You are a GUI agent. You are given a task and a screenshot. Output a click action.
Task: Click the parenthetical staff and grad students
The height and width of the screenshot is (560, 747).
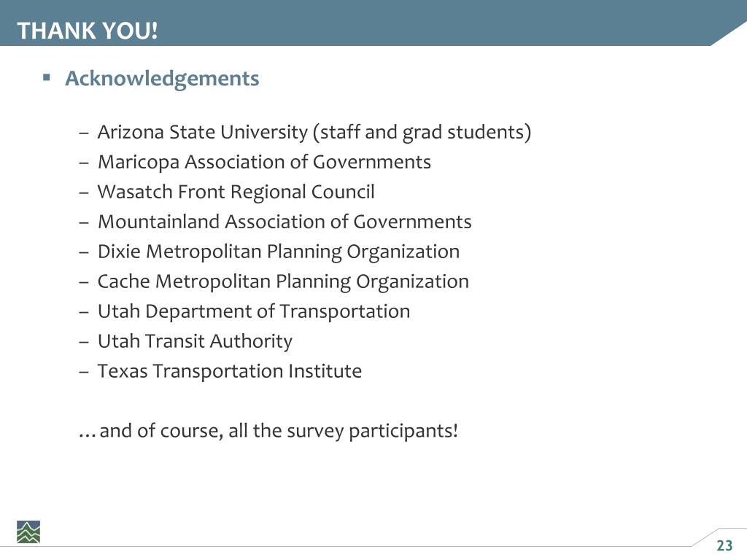(x=422, y=133)
